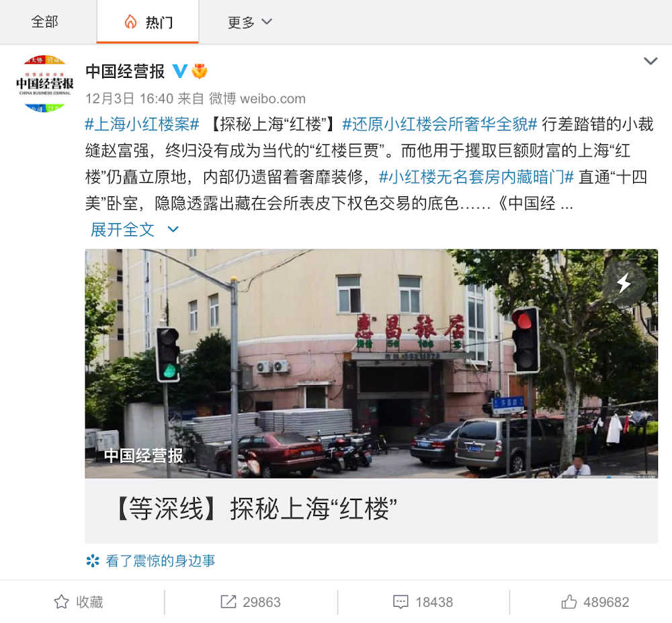Open the #上海小红楼案# hashtag link
The width and height of the screenshot is (672, 623).
(142, 124)
